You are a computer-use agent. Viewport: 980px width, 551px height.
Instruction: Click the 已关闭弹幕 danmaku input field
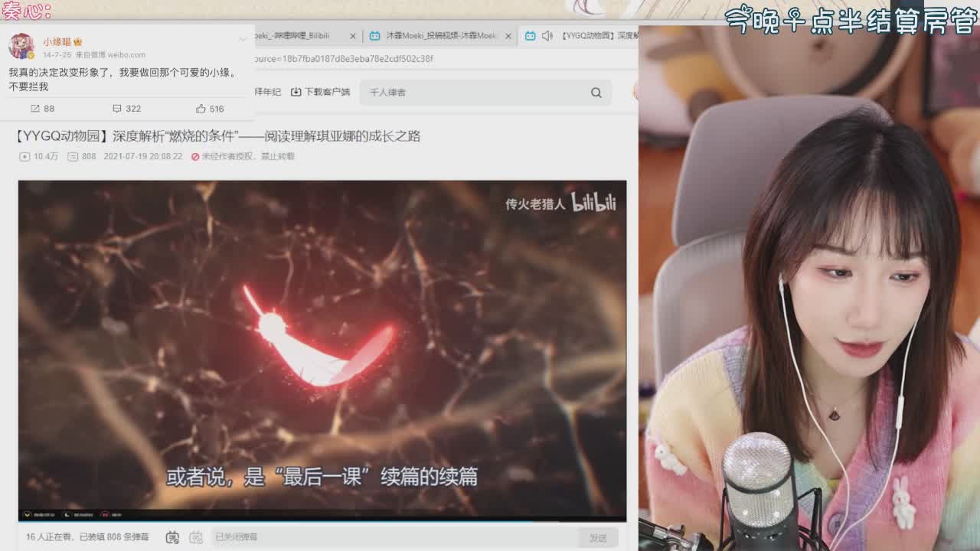coord(394,537)
